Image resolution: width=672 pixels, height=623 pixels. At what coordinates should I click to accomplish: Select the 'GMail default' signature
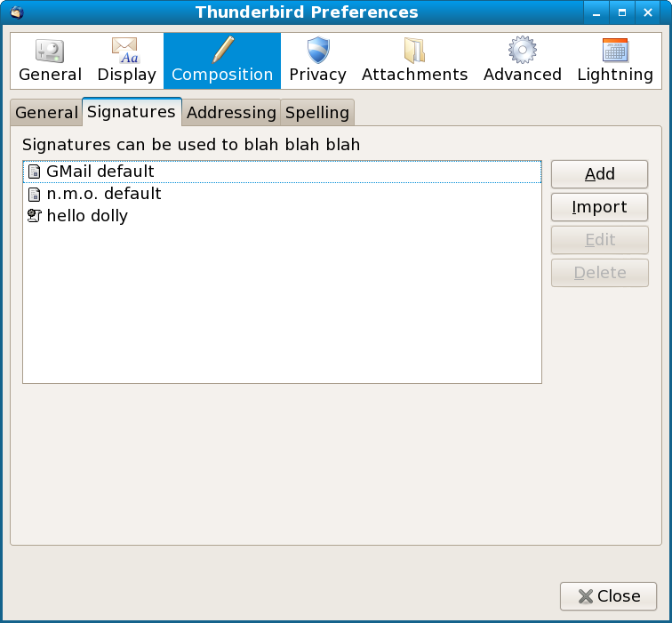[x=282, y=172]
